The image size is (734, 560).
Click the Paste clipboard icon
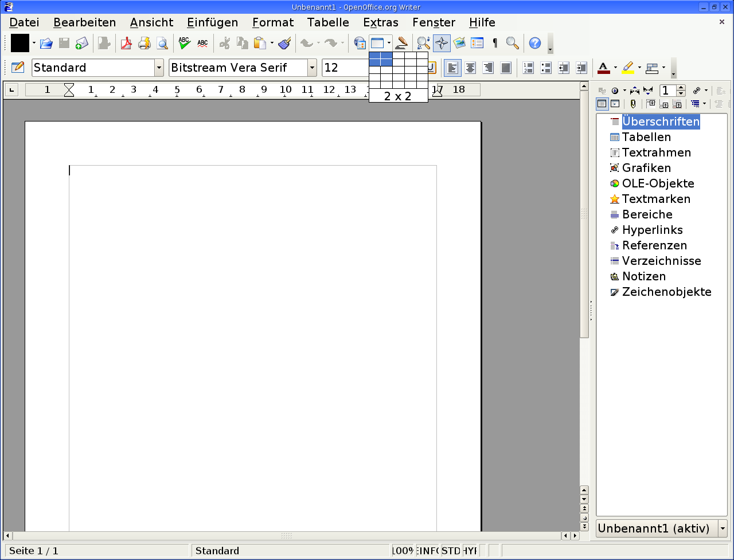[260, 43]
